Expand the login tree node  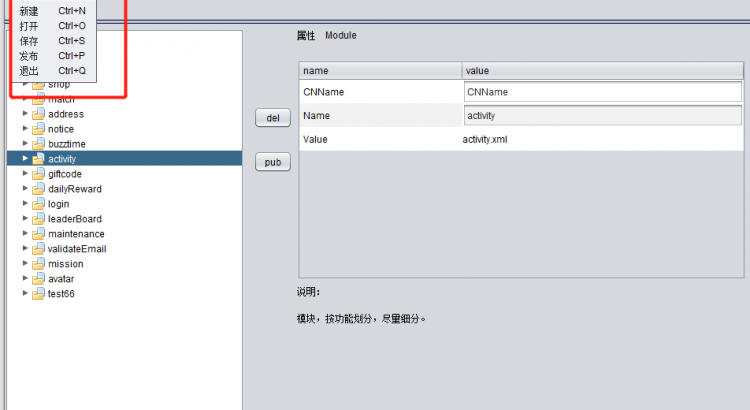pyautogui.click(x=26, y=204)
